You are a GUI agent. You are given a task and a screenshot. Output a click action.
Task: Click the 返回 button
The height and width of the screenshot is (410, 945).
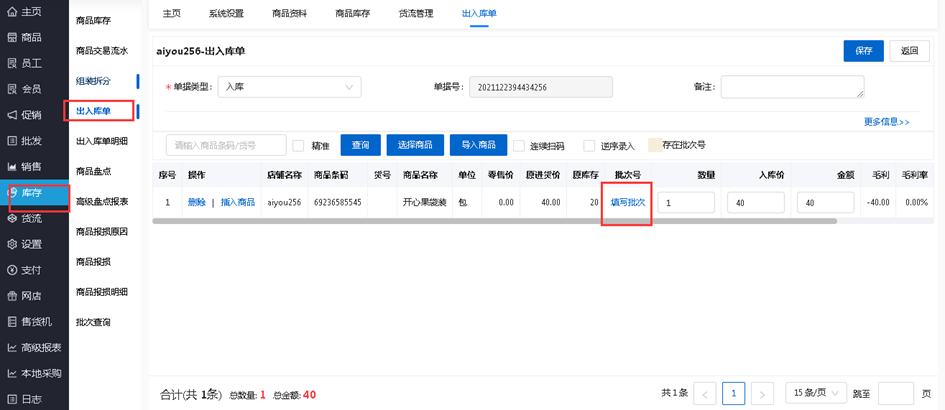tap(909, 51)
